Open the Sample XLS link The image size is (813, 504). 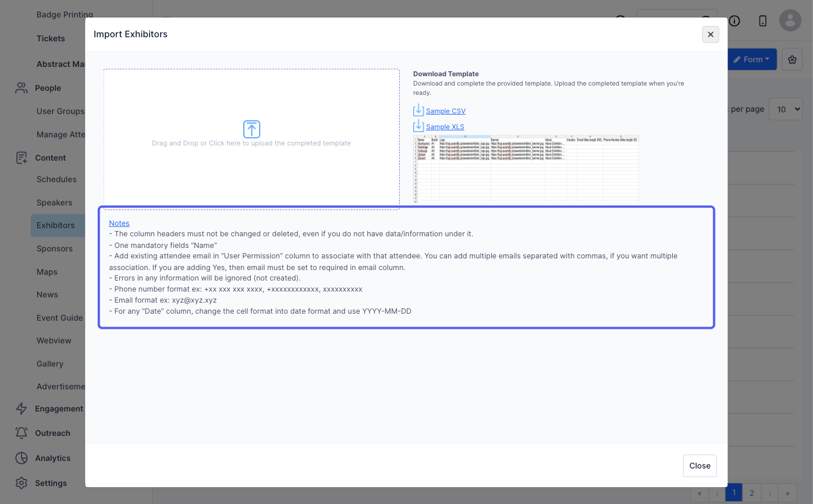point(445,127)
